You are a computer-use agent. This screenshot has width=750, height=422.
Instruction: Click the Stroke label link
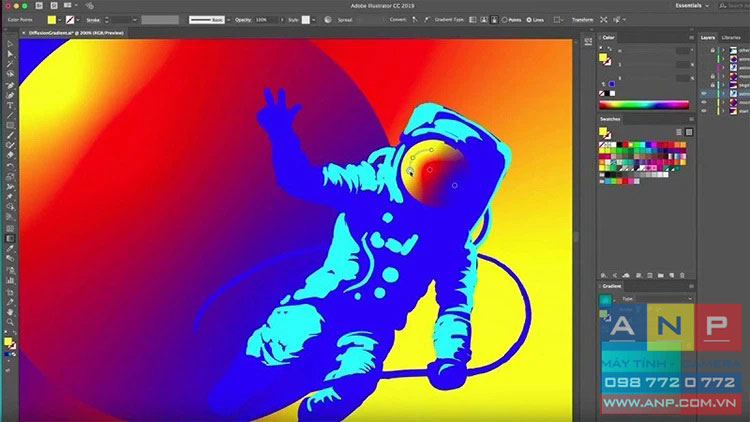92,20
